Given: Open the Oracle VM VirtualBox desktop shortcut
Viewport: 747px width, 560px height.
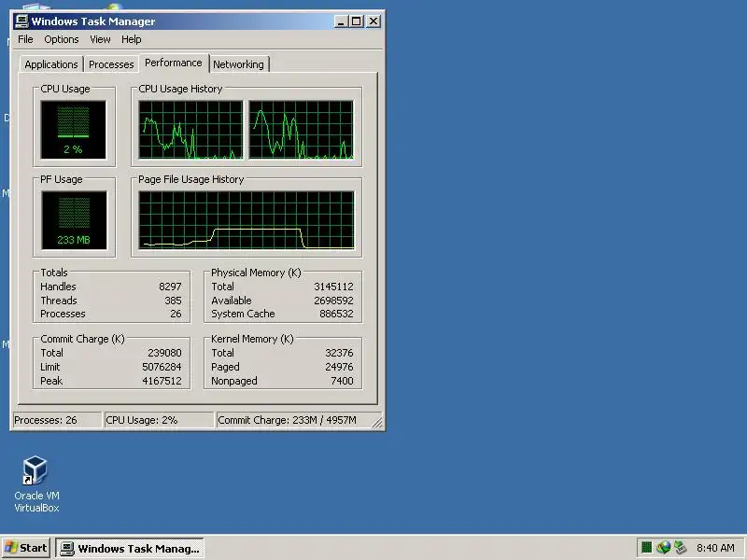Looking at the screenshot, I should click(x=36, y=483).
